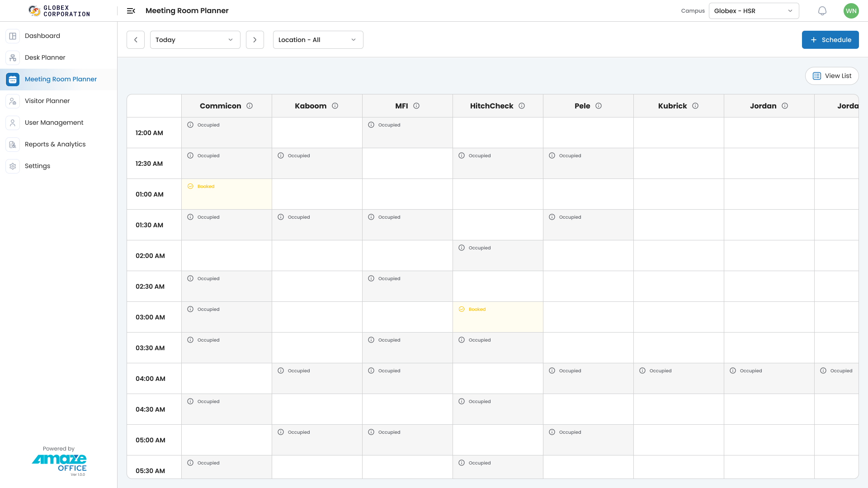Viewport: 868px width, 488px height.
Task: Change campus using the Globex - HSR dropdown
Action: coord(753,10)
